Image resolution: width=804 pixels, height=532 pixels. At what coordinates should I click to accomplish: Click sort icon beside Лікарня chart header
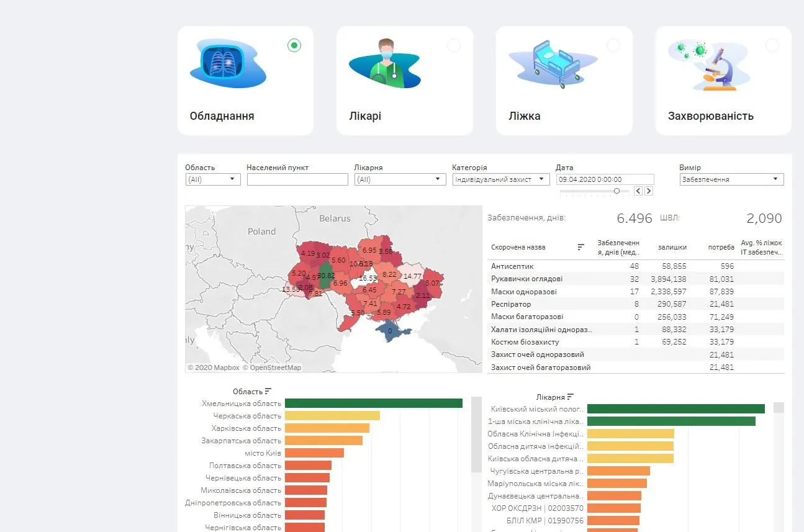[x=570, y=397]
